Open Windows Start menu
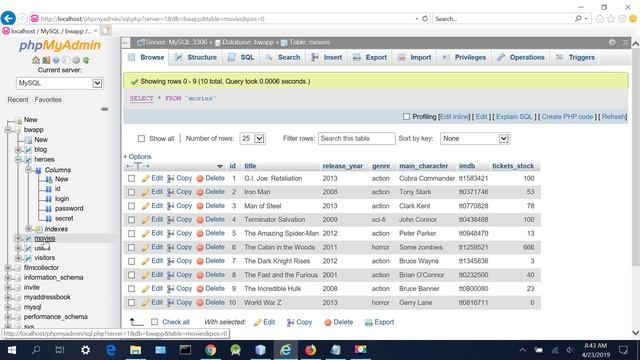The height and width of the screenshot is (360, 640). point(12,350)
